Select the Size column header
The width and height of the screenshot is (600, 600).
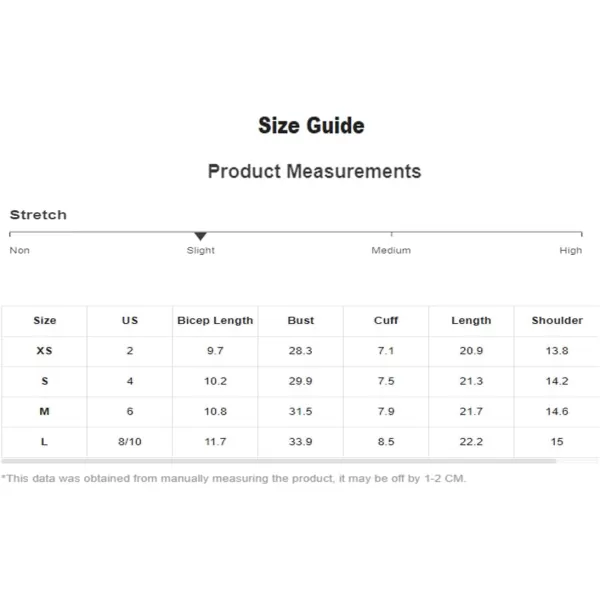[x=44, y=320]
